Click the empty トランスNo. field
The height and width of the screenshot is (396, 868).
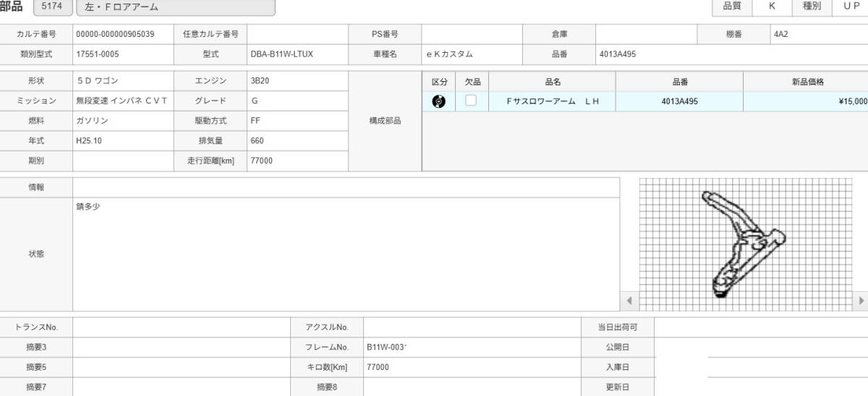[x=182, y=327]
